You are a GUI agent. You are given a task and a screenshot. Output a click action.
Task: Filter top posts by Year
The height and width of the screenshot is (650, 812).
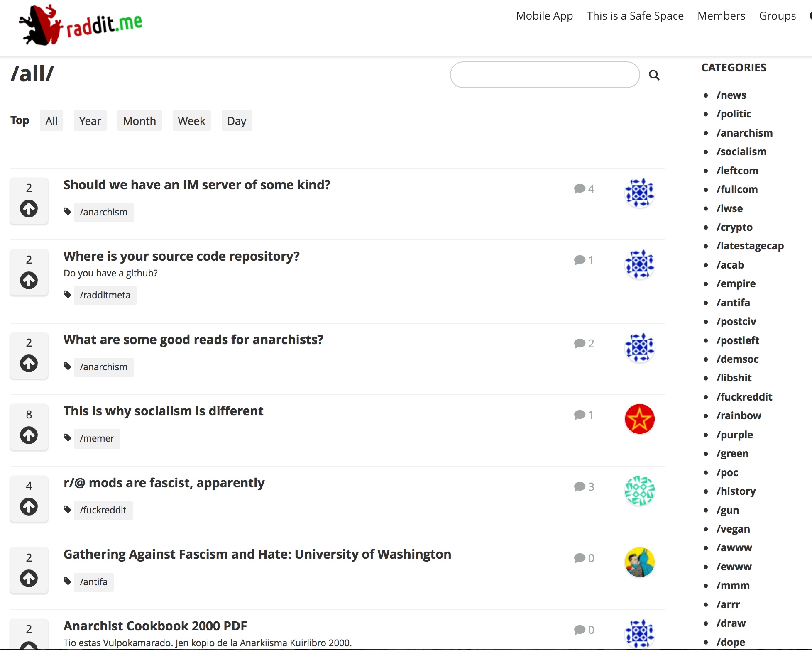point(90,121)
